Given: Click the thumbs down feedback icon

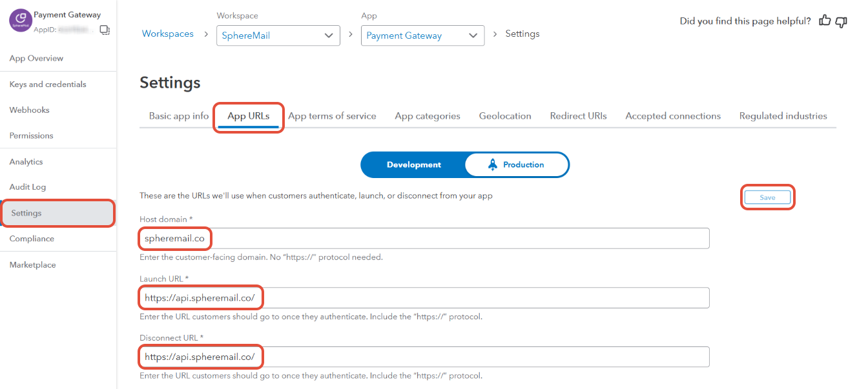Looking at the screenshot, I should coord(841,21).
